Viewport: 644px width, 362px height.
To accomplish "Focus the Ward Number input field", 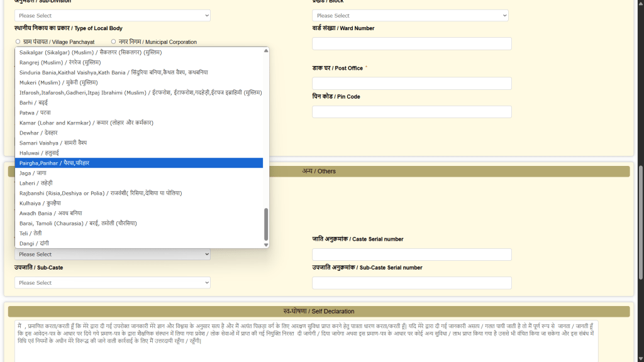I will [x=412, y=43].
